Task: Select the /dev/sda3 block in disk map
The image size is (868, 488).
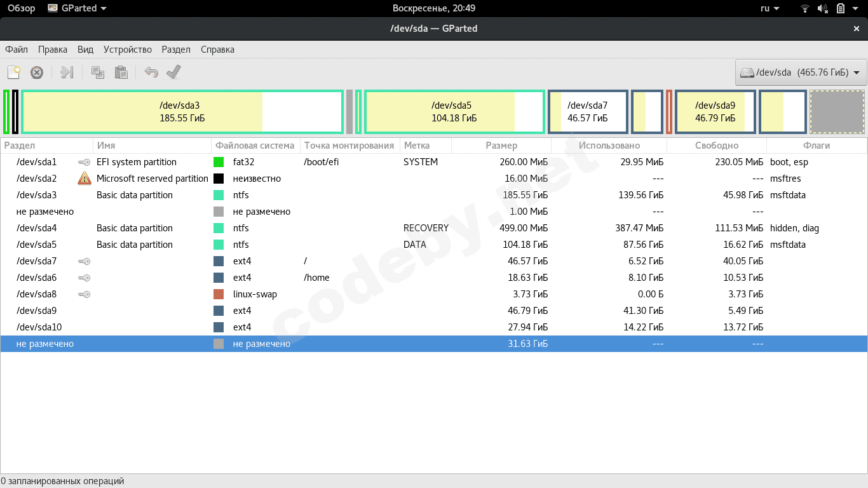Action: [x=182, y=112]
